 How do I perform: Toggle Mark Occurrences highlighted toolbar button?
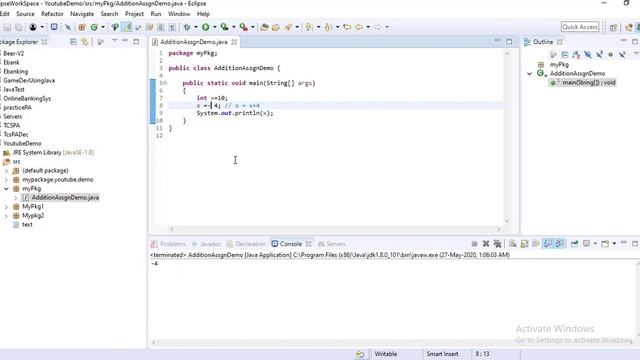pos(127,27)
